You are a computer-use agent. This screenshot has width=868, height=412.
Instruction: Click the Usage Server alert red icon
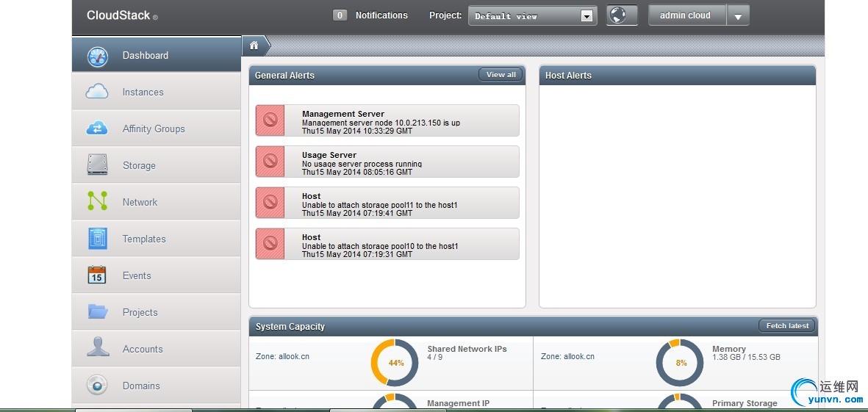[270, 161]
